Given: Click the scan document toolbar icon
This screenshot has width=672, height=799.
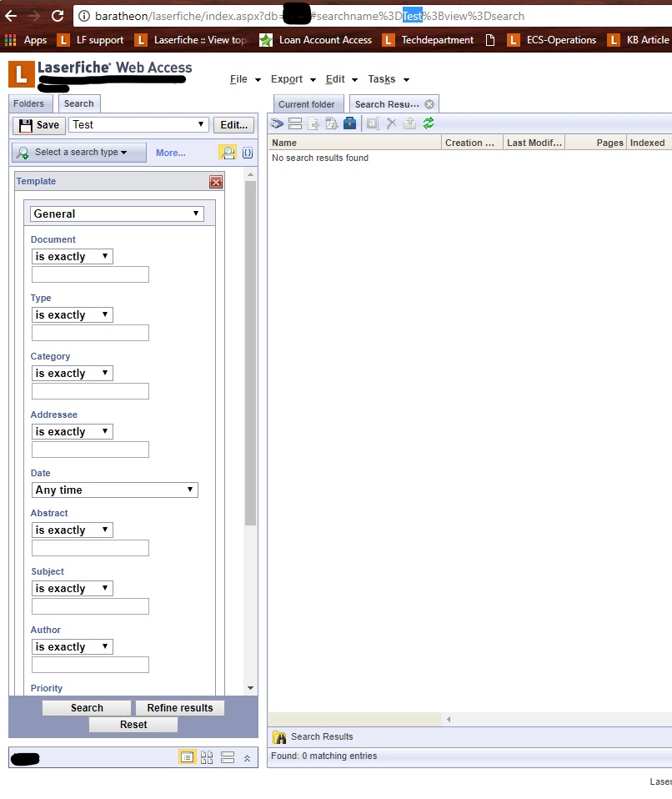Looking at the screenshot, I should click(277, 123).
